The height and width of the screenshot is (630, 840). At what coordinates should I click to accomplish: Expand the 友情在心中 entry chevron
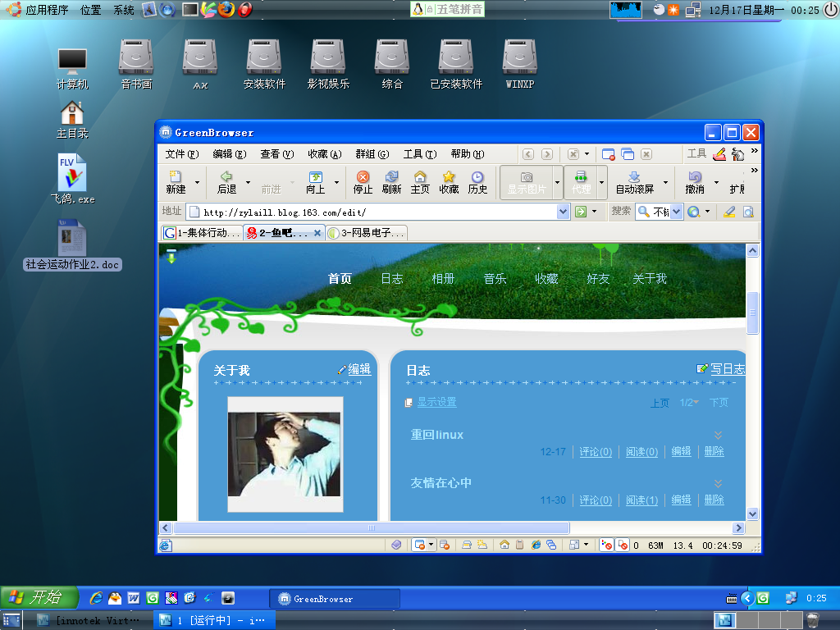click(718, 483)
